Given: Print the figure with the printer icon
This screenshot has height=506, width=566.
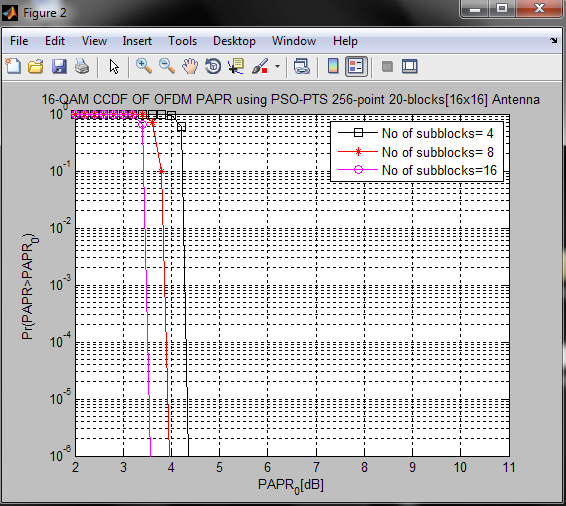Looking at the screenshot, I should (x=82, y=67).
